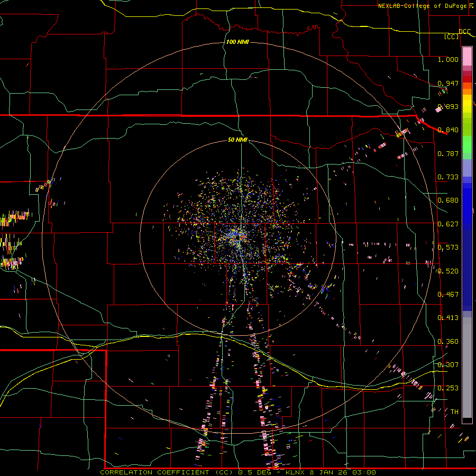Click the TH threshold label on the scale
The image size is (476, 476).
click(454, 412)
